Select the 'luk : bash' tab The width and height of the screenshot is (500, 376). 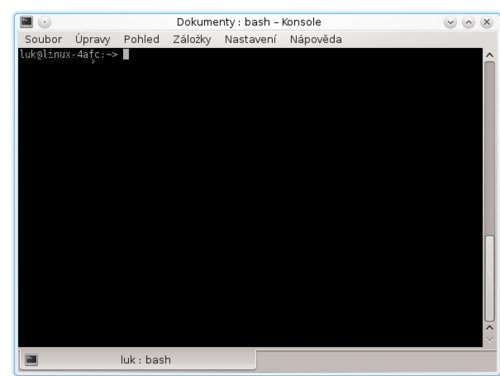[x=138, y=360]
